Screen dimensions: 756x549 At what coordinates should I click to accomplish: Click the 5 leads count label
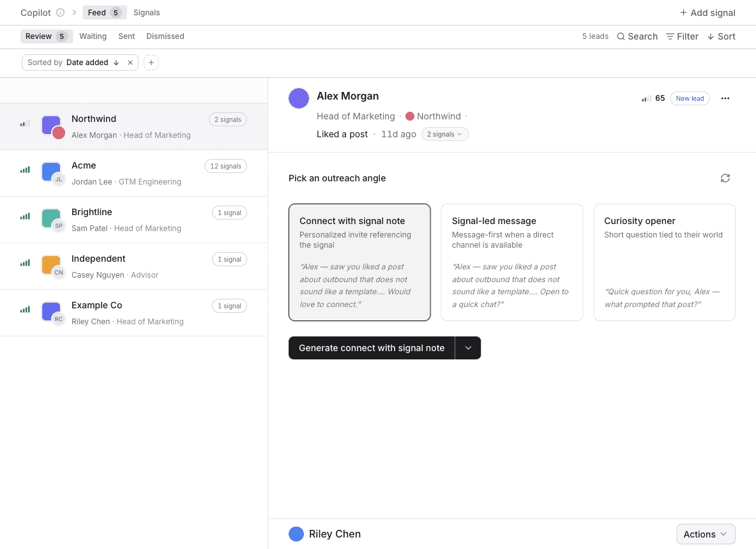(595, 36)
